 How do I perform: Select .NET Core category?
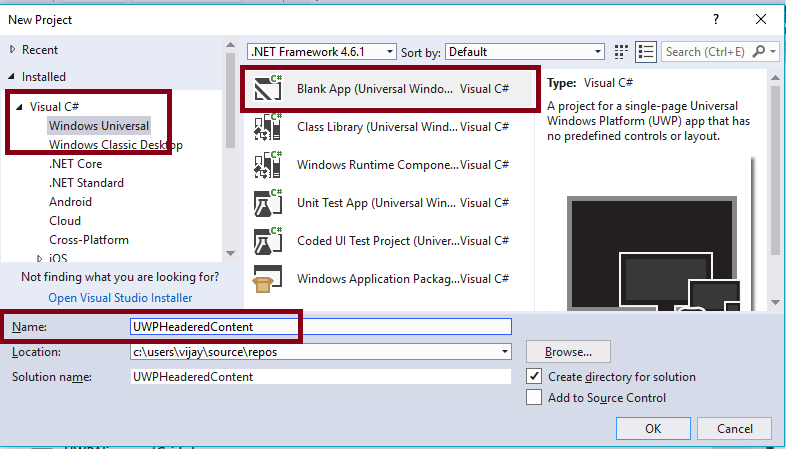tap(76, 164)
